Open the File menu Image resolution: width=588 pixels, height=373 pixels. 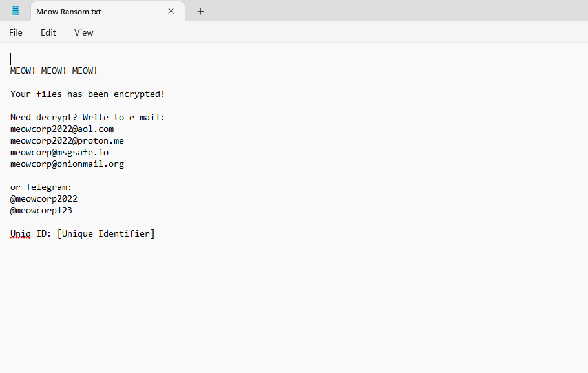pos(16,32)
